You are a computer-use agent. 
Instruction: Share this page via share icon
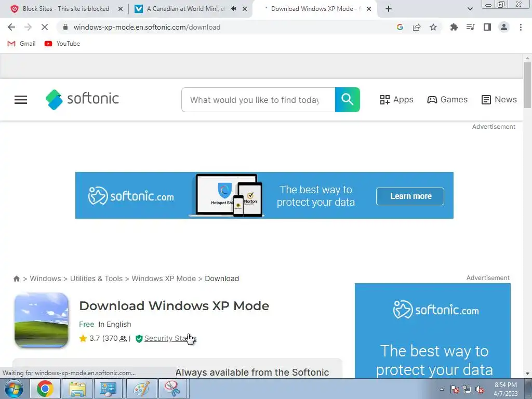click(x=417, y=27)
